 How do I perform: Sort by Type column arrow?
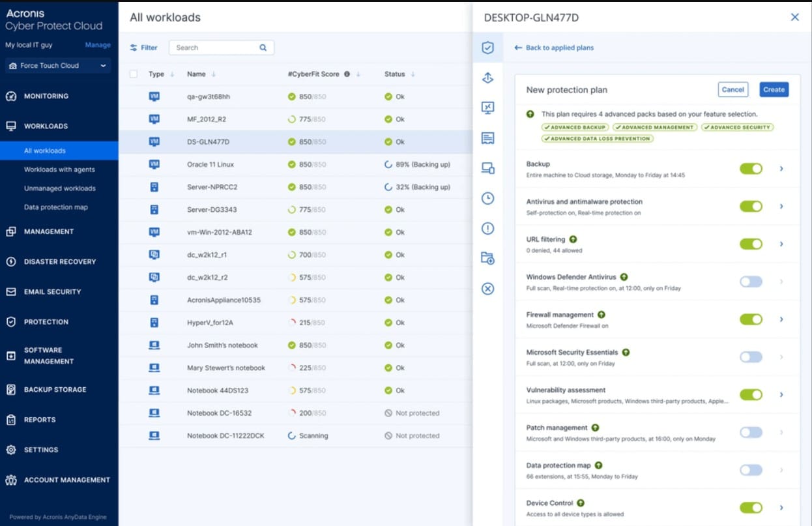(172, 74)
